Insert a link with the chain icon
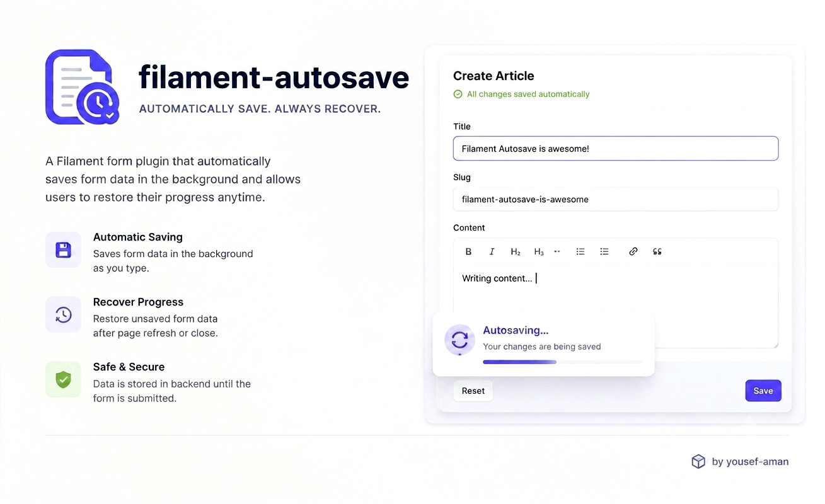The image size is (825, 504). pyautogui.click(x=633, y=251)
